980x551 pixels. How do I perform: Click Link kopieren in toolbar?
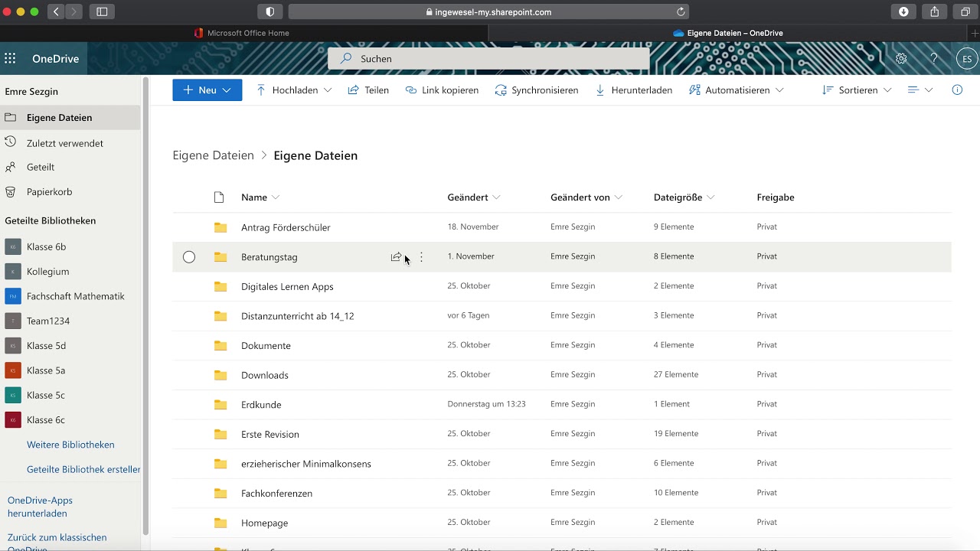click(x=442, y=90)
